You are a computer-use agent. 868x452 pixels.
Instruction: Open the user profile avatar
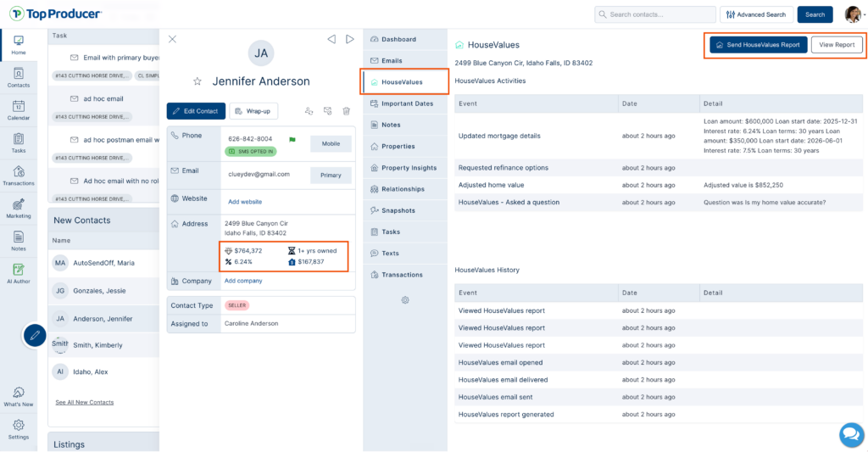point(853,14)
